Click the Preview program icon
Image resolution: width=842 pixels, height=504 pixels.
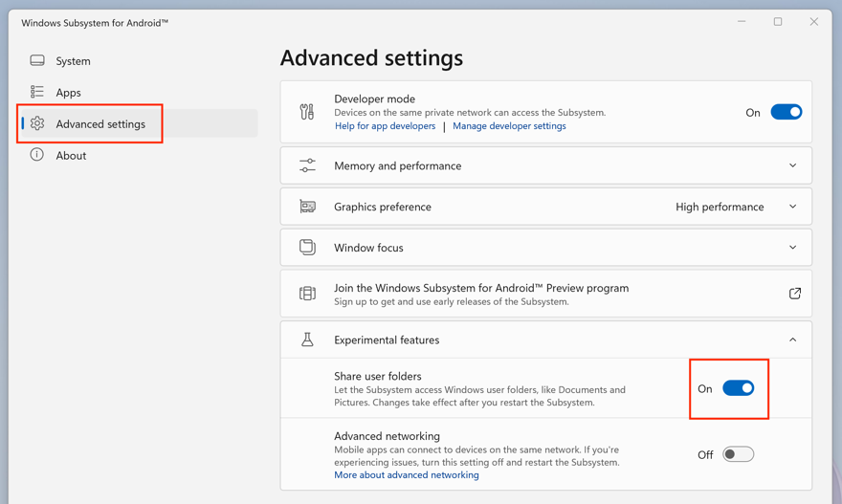point(307,293)
